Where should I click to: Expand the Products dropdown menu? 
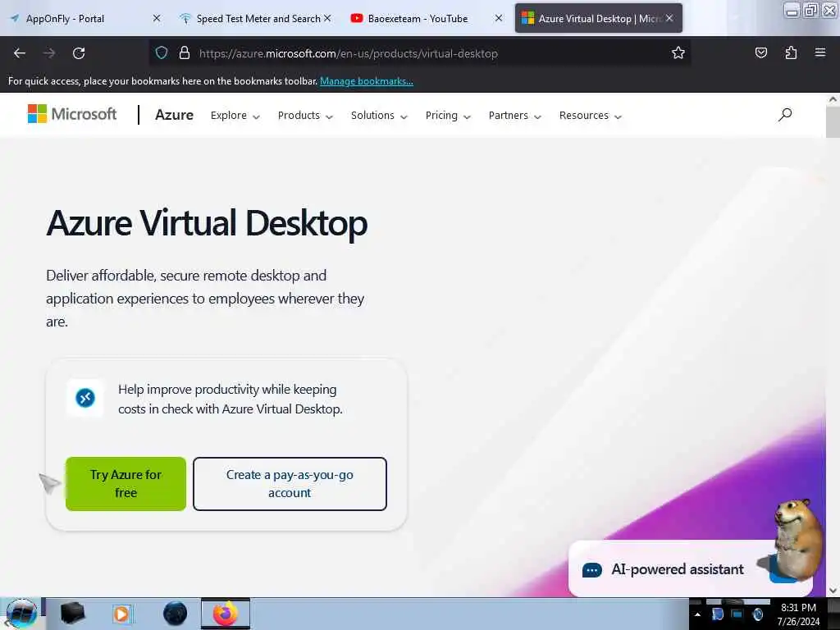[x=305, y=116]
